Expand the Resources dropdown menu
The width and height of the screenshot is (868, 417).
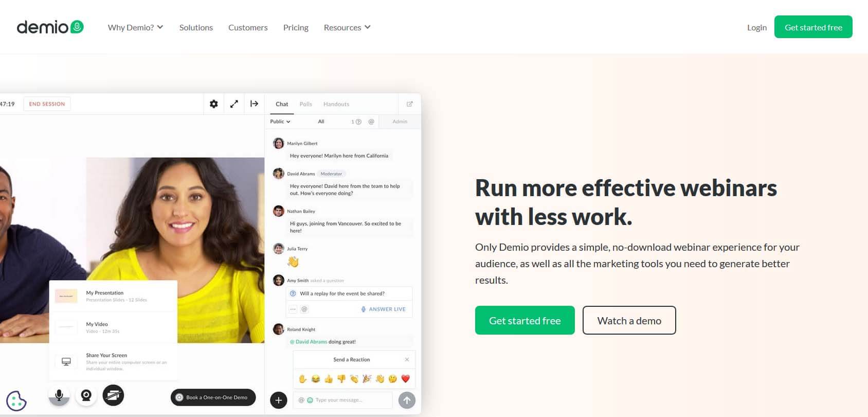point(347,27)
